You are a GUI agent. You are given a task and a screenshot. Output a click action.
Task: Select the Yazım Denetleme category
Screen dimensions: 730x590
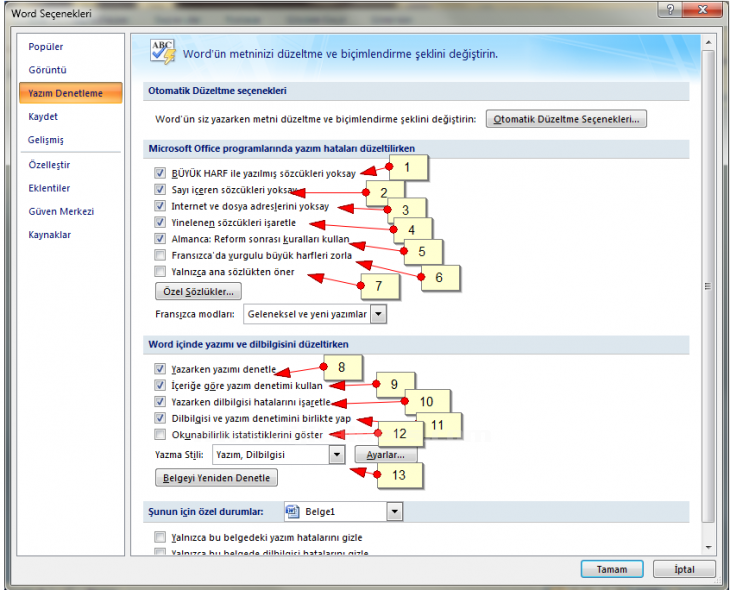tap(71, 93)
